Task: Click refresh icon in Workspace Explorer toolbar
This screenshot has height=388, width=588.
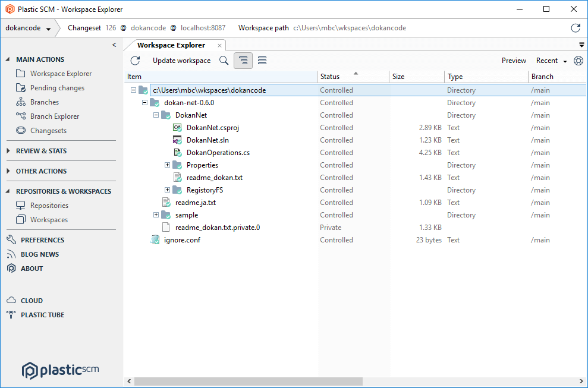Action: [x=135, y=61]
